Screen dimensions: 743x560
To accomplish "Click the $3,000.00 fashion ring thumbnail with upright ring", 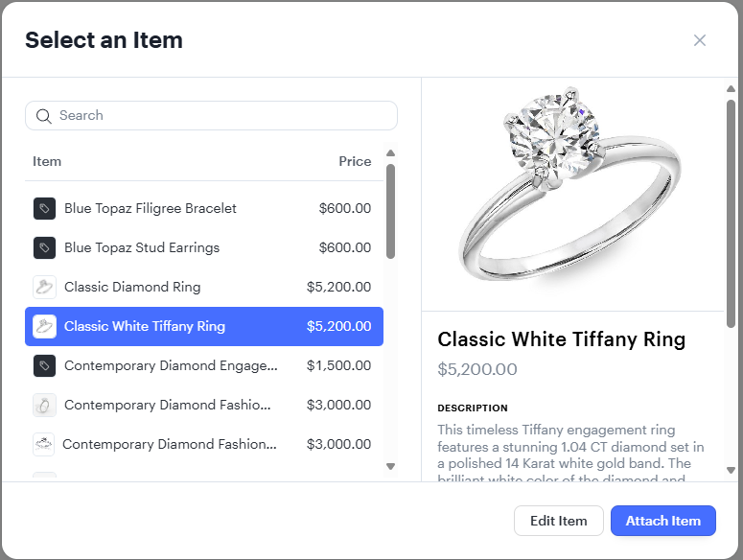I will [44, 405].
